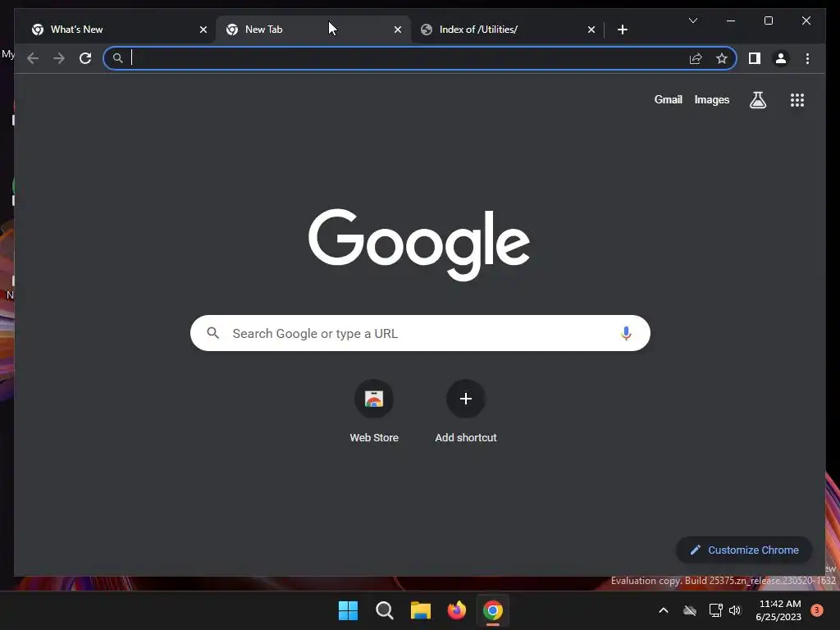840x630 pixels.
Task: Open the profile avatar menu
Action: [781, 58]
